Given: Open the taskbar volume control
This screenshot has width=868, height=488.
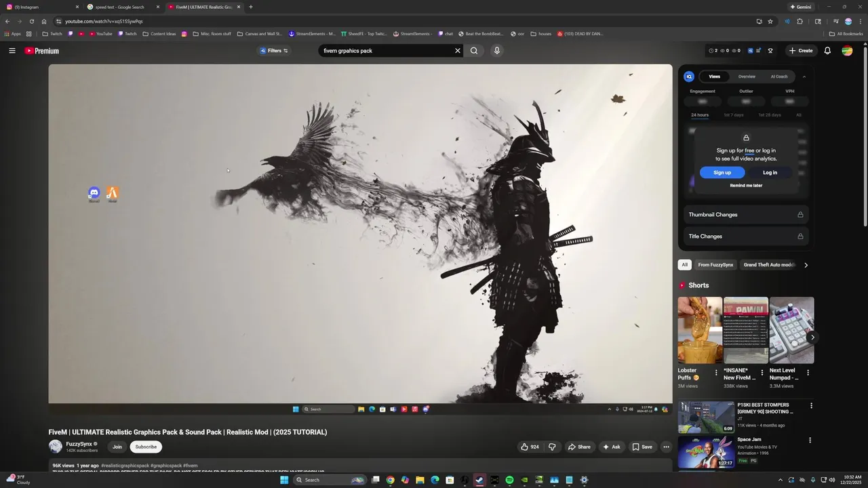Looking at the screenshot, I should tap(832, 480).
